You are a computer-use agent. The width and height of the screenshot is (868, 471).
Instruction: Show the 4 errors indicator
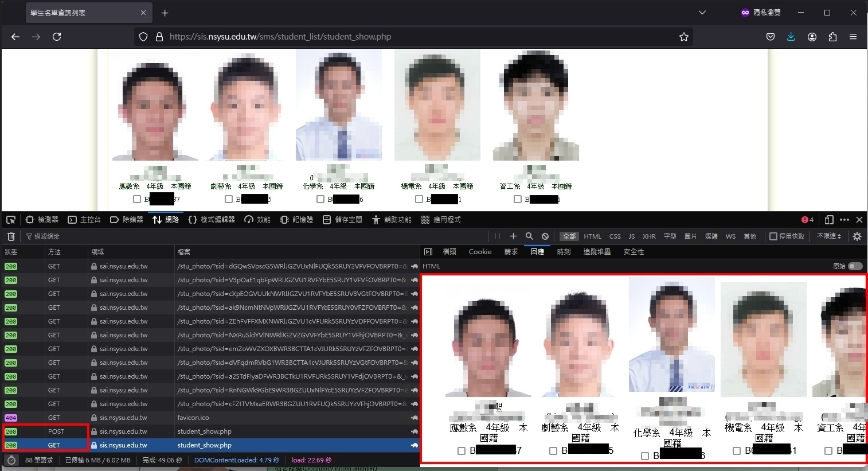(807, 220)
